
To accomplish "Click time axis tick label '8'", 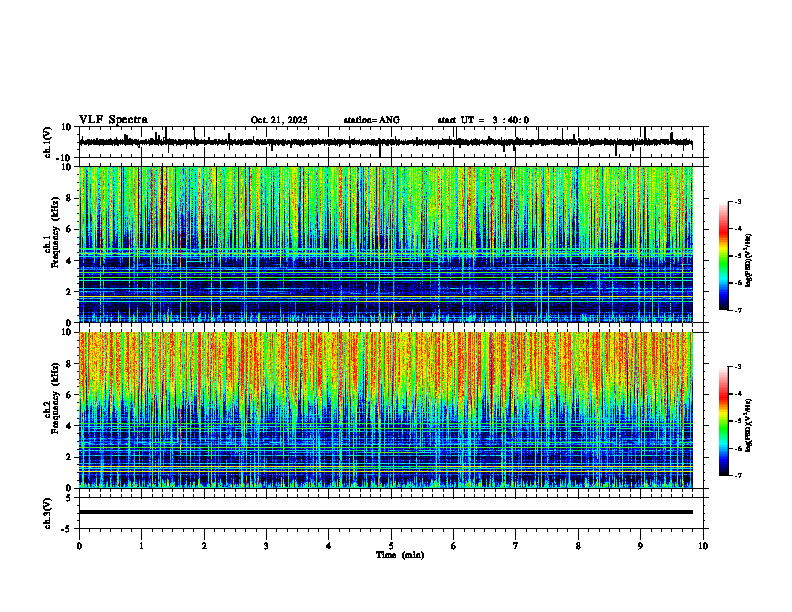I will 578,546.
